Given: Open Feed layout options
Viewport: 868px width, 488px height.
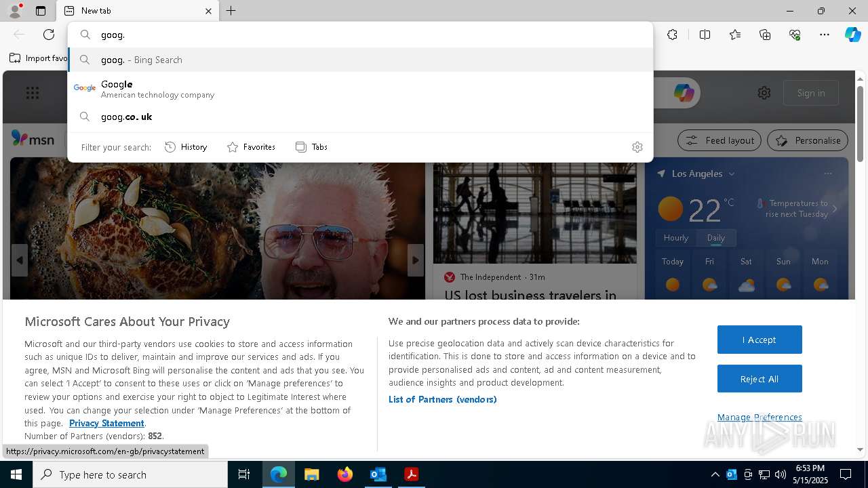Looking at the screenshot, I should tap(720, 140).
